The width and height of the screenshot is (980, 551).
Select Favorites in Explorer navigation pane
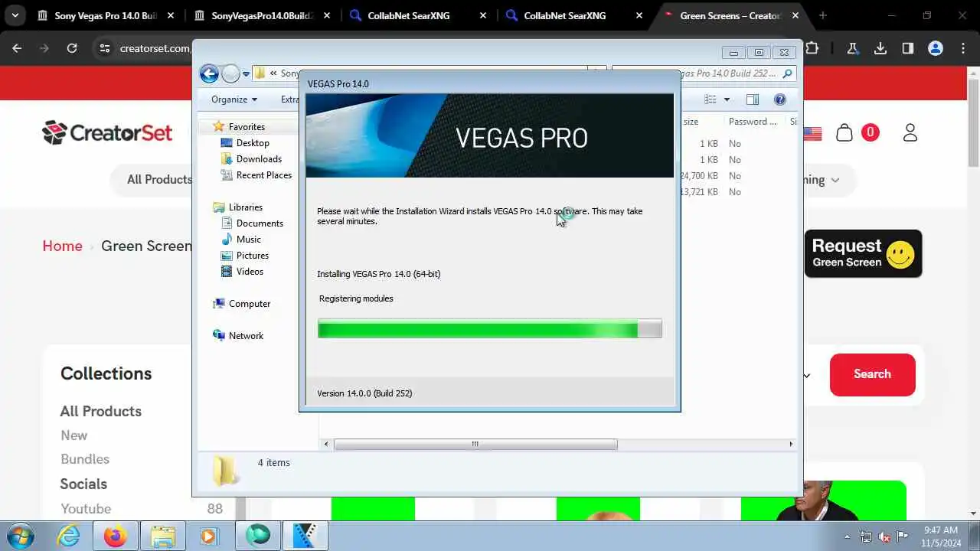coord(246,127)
